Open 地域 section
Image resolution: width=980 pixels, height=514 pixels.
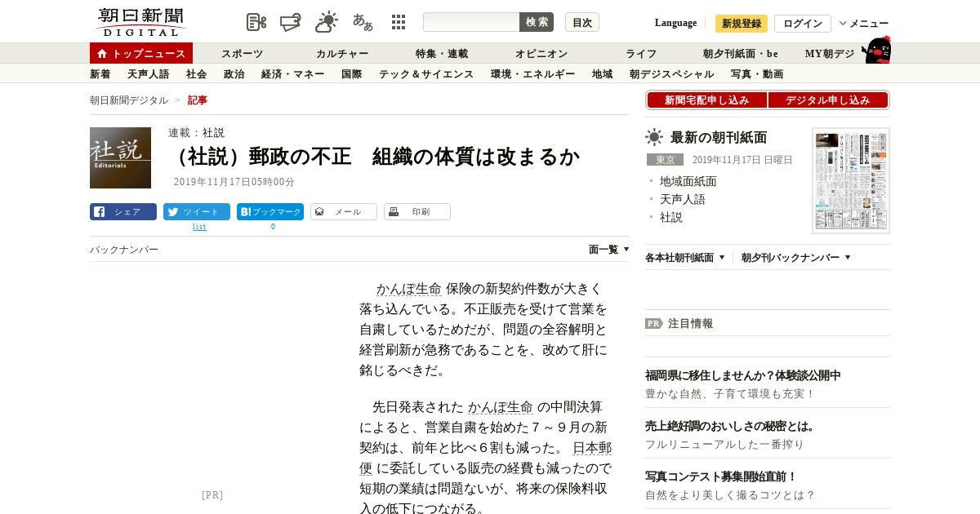603,74
